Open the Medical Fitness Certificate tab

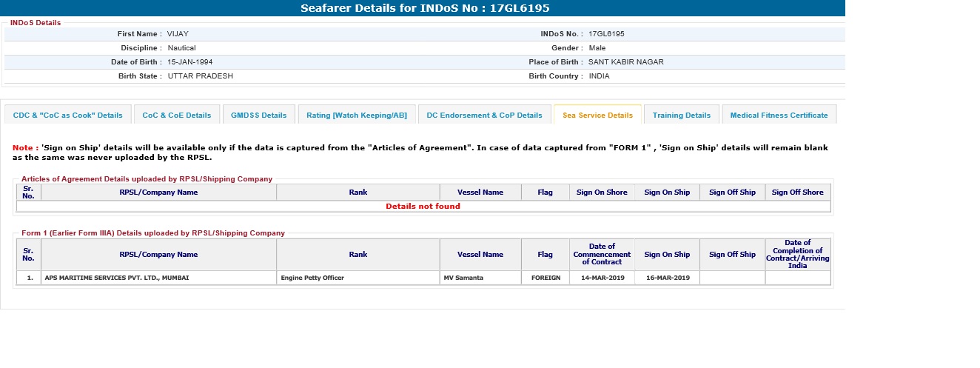[779, 116]
